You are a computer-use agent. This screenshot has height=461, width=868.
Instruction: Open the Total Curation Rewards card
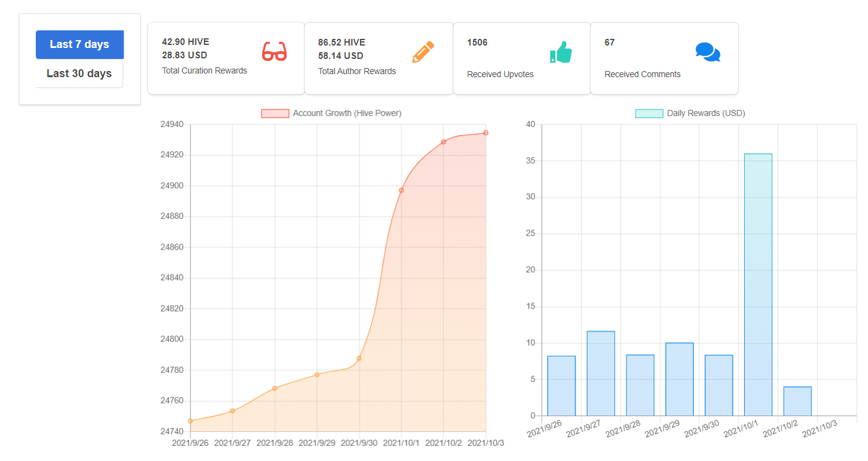click(x=226, y=58)
